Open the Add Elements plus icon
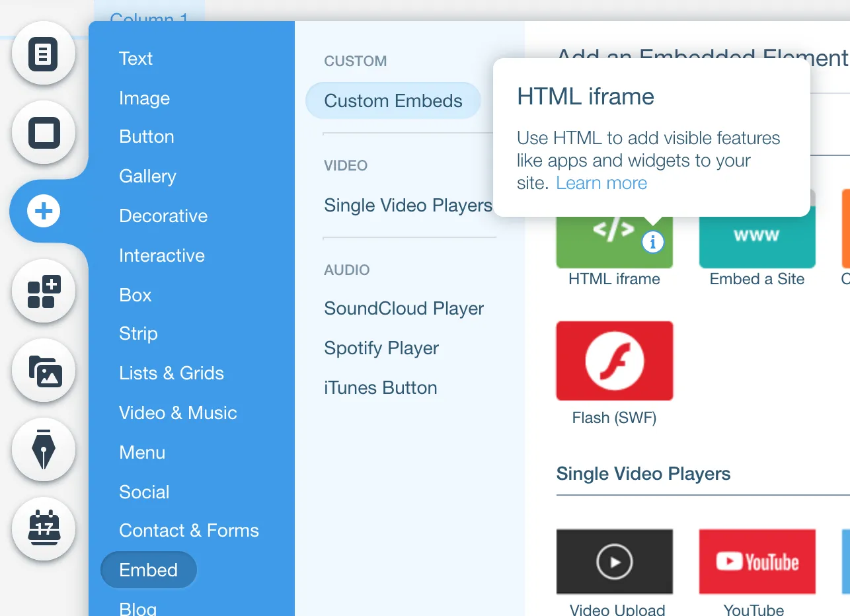Image resolution: width=850 pixels, height=616 pixels. pos(42,212)
